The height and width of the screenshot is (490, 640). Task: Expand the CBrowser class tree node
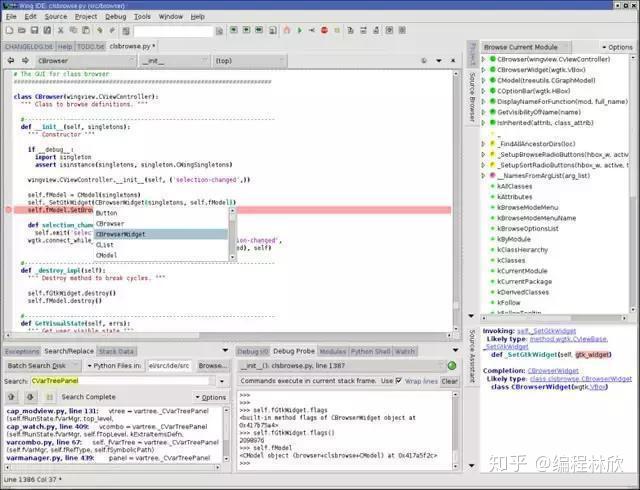482,59
